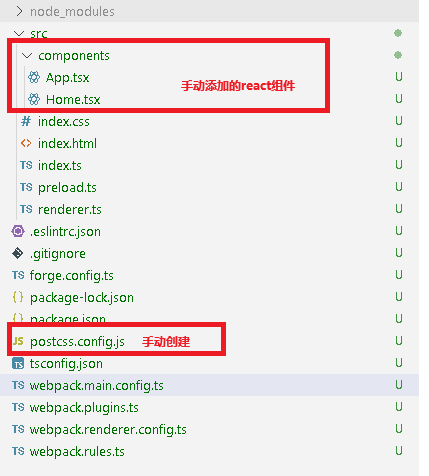Viewport: 429px width, 476px height.
Task: Open webpack.renderer.config.ts file
Action: (x=108, y=430)
